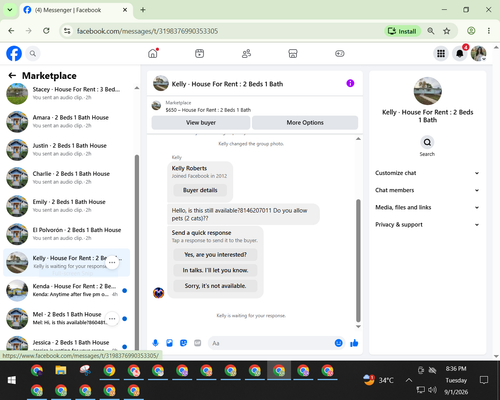Open File Explorer from taskbar
The image size is (500, 400).
(x=61, y=370)
